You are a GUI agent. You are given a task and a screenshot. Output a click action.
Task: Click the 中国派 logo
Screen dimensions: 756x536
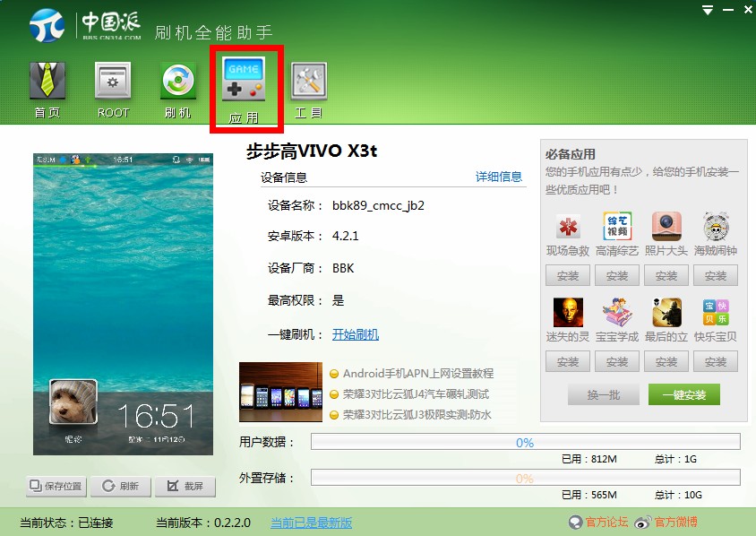[86, 25]
